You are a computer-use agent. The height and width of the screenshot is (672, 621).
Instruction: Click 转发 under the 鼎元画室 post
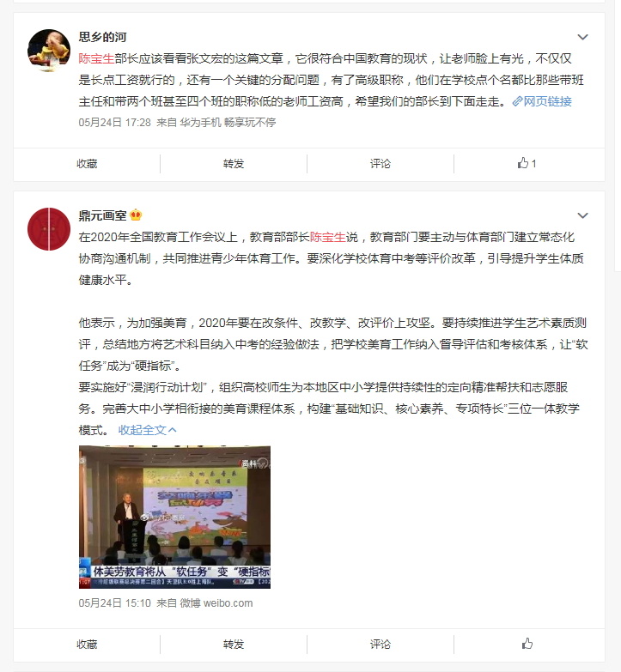pyautogui.click(x=234, y=645)
